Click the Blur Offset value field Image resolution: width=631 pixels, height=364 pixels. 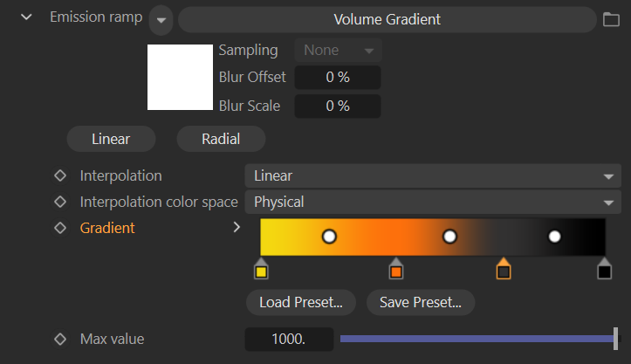(x=338, y=77)
